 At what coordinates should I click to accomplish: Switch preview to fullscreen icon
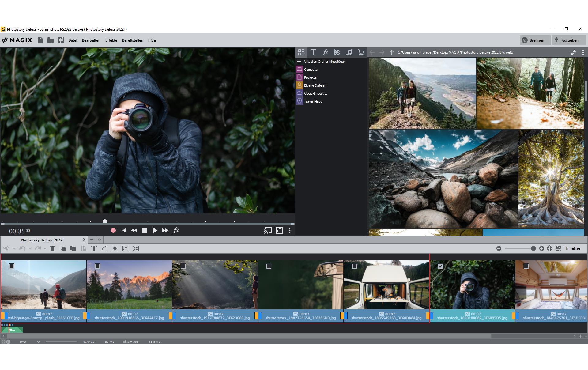coord(279,230)
